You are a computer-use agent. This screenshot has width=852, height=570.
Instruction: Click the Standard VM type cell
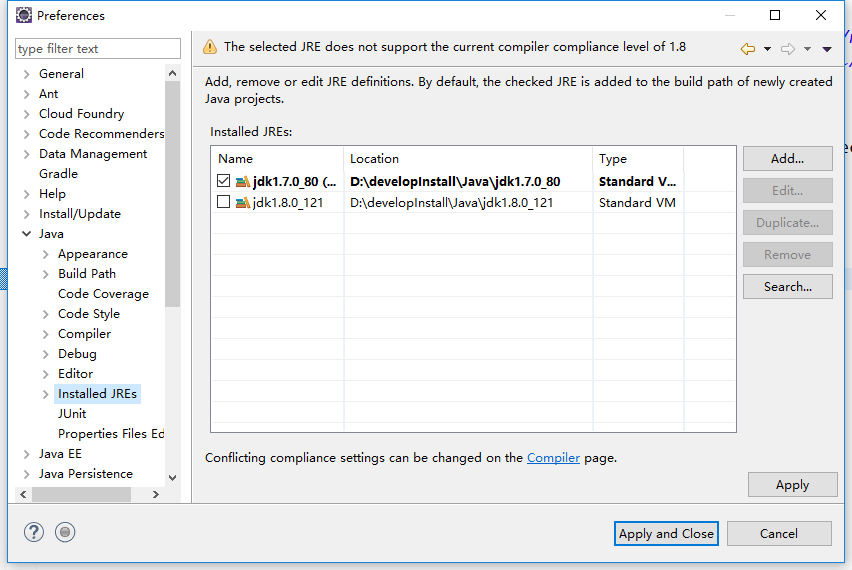coord(637,203)
